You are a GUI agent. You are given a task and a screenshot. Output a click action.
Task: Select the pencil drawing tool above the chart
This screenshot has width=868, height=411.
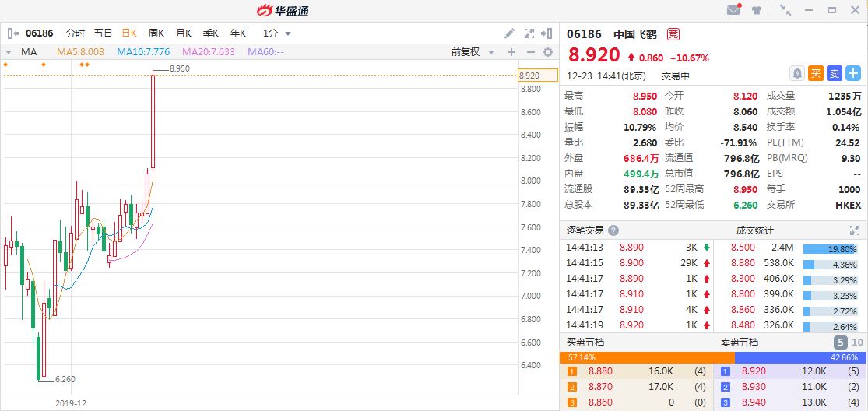(x=510, y=33)
